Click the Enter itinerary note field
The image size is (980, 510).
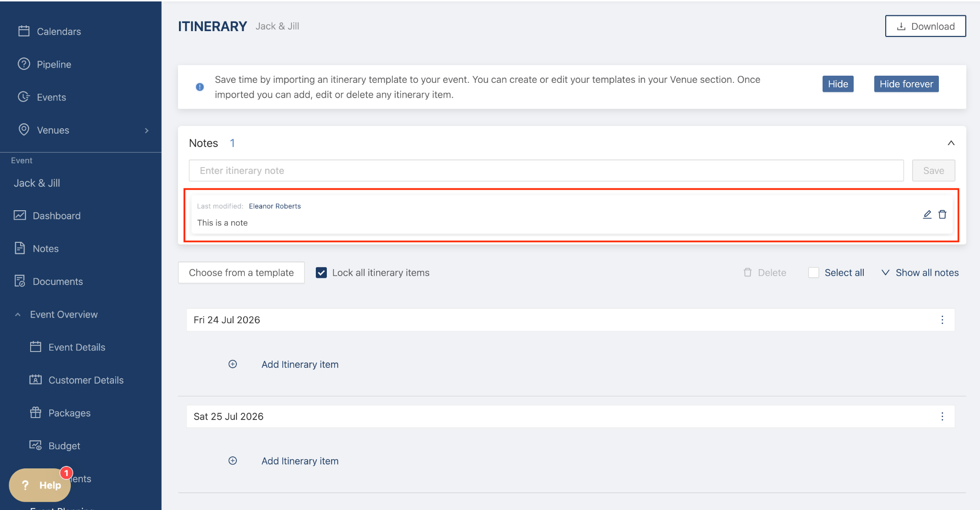click(546, 171)
